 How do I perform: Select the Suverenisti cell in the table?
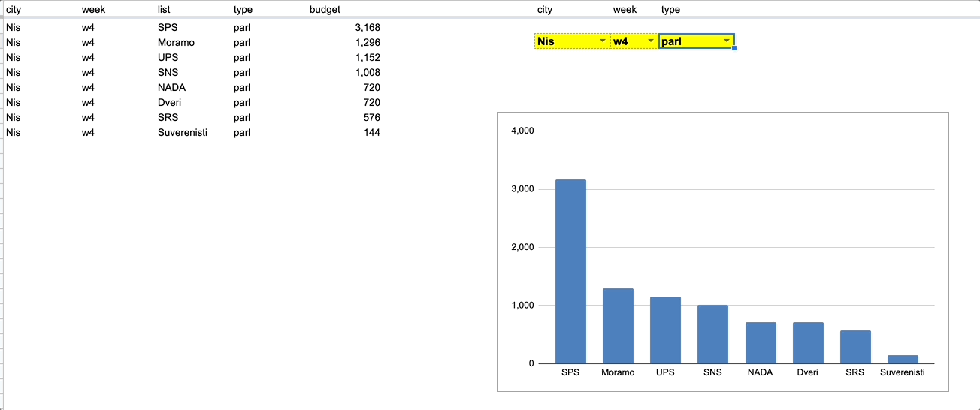point(182,133)
